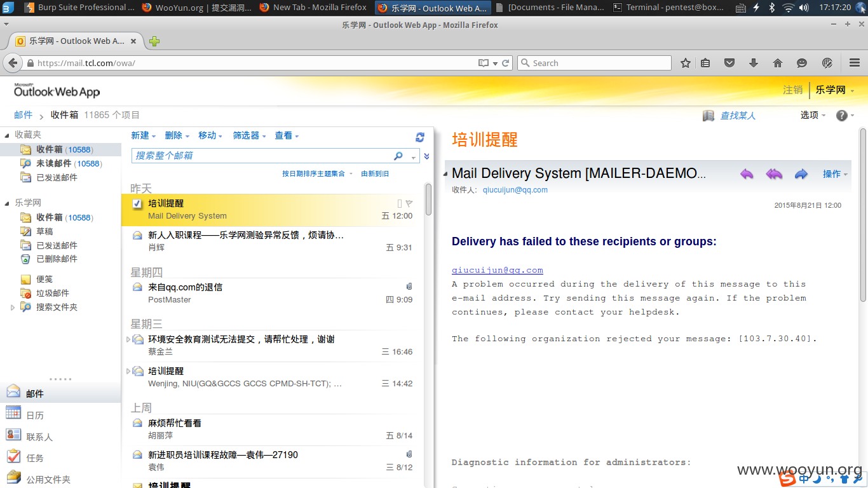Expand search options double chevron
Screen dimensions: 868x488
(x=426, y=156)
